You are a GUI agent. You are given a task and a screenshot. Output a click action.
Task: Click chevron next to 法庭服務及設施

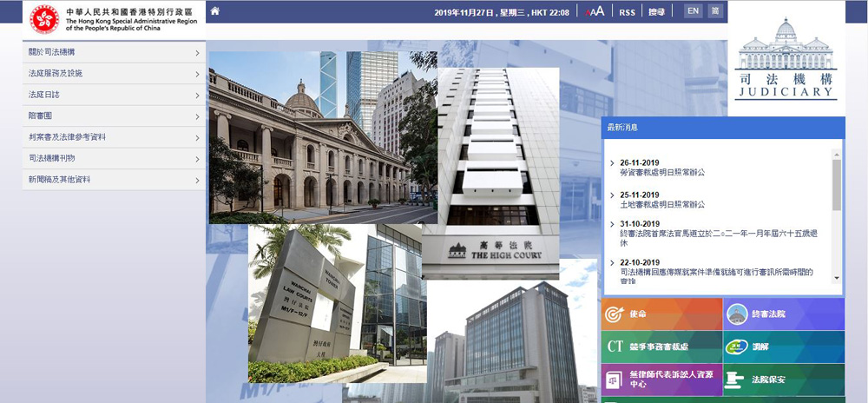198,74
